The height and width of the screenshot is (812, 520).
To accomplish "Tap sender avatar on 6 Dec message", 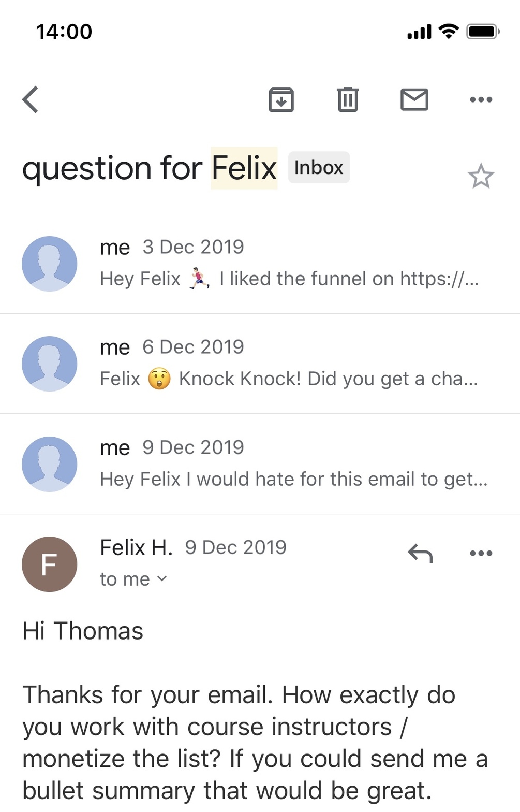I will [x=49, y=364].
